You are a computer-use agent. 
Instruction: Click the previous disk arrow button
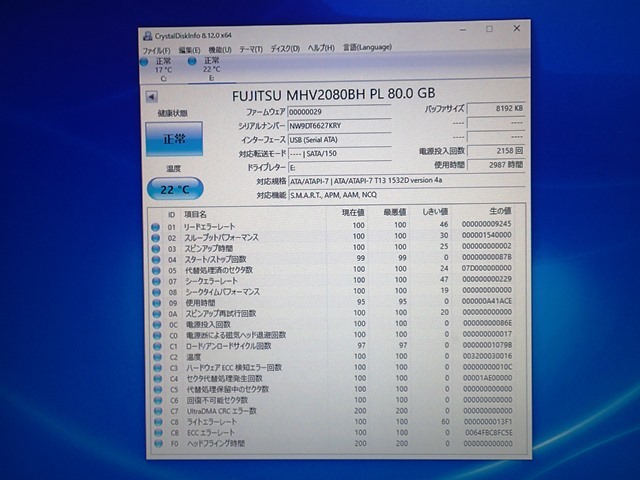151,97
